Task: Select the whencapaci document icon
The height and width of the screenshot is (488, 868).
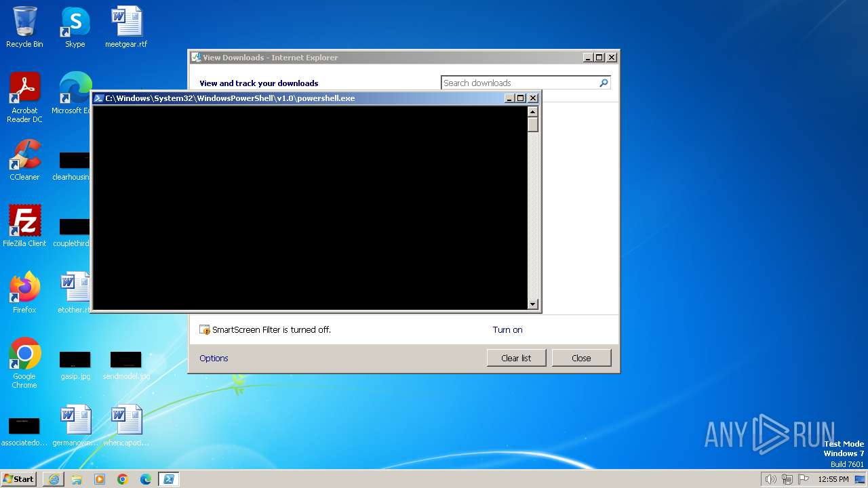Action: 126,426
